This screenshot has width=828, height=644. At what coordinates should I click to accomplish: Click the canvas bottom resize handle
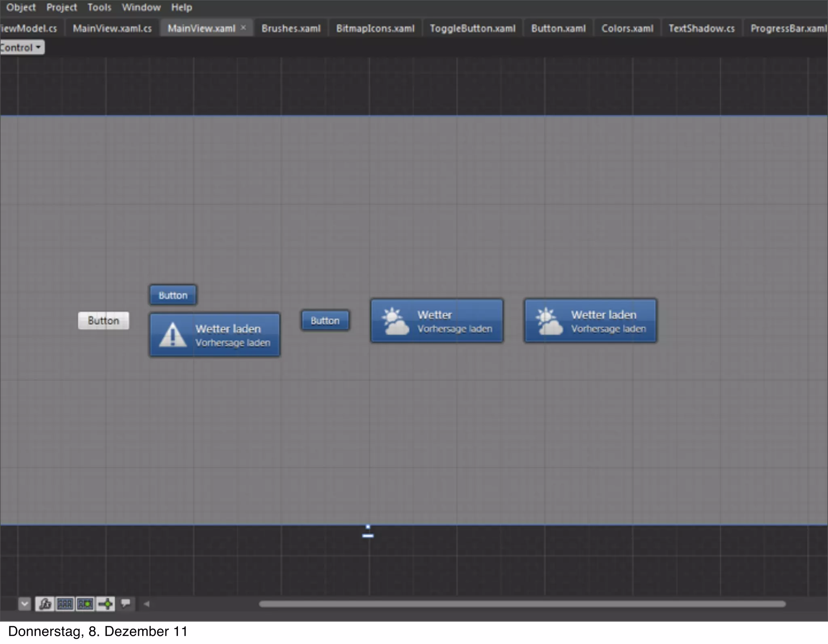coord(368,535)
